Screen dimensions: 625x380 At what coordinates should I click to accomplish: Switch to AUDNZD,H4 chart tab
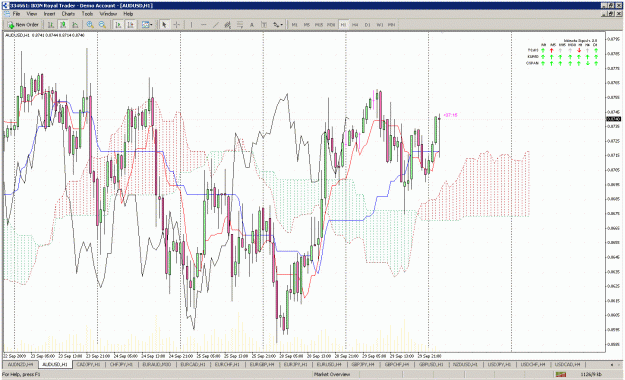(21, 364)
